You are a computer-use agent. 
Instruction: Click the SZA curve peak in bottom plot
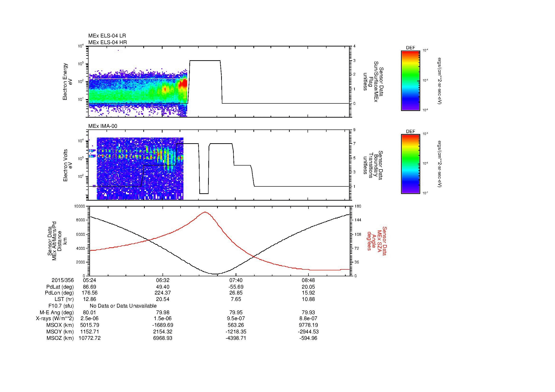205,212
